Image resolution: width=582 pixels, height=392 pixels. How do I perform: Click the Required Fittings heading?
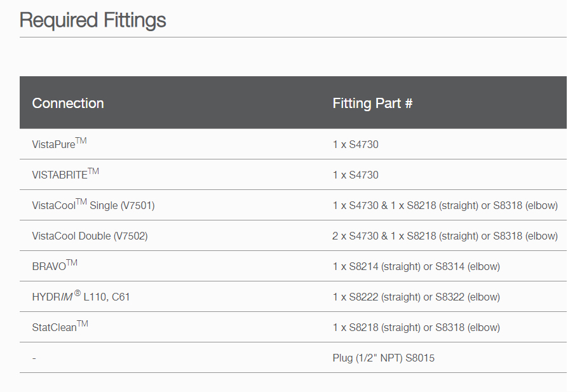click(x=93, y=20)
